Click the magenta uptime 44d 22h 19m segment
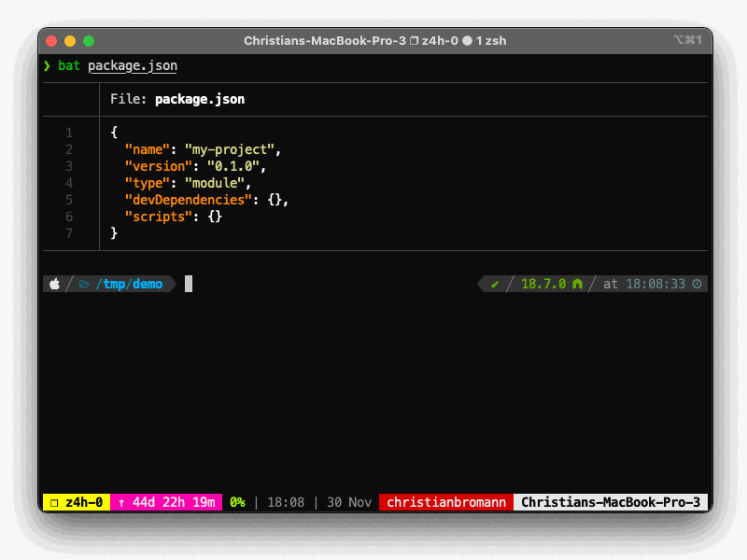Viewport: 747px width, 560px height. [x=166, y=502]
